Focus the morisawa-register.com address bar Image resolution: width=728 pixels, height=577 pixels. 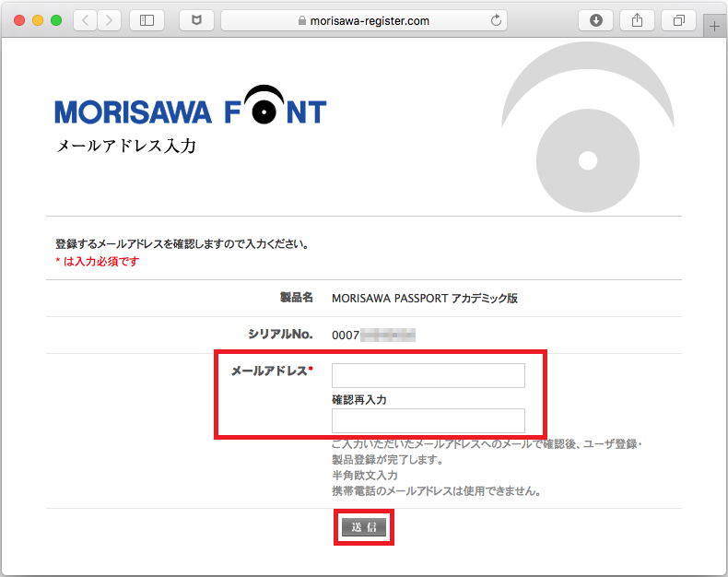[369, 20]
